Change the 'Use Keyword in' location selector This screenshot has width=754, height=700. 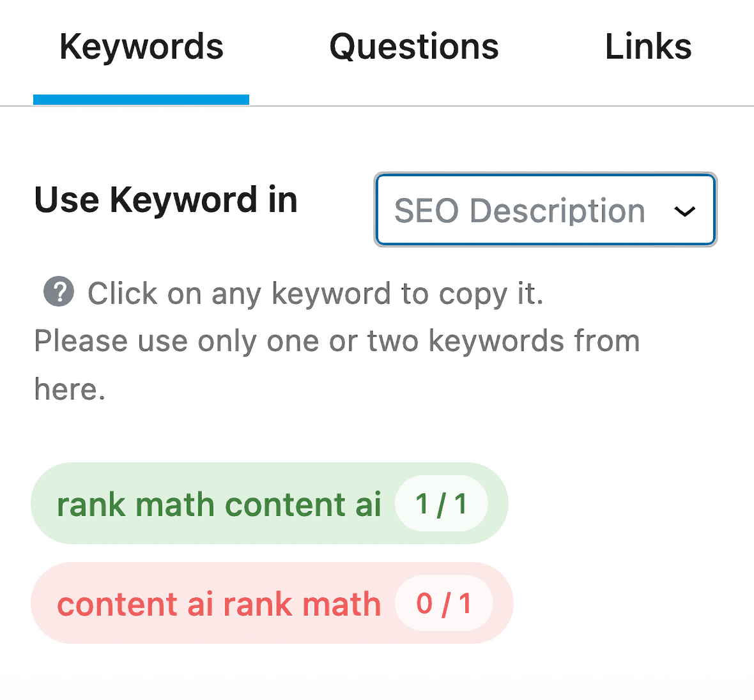tap(544, 211)
